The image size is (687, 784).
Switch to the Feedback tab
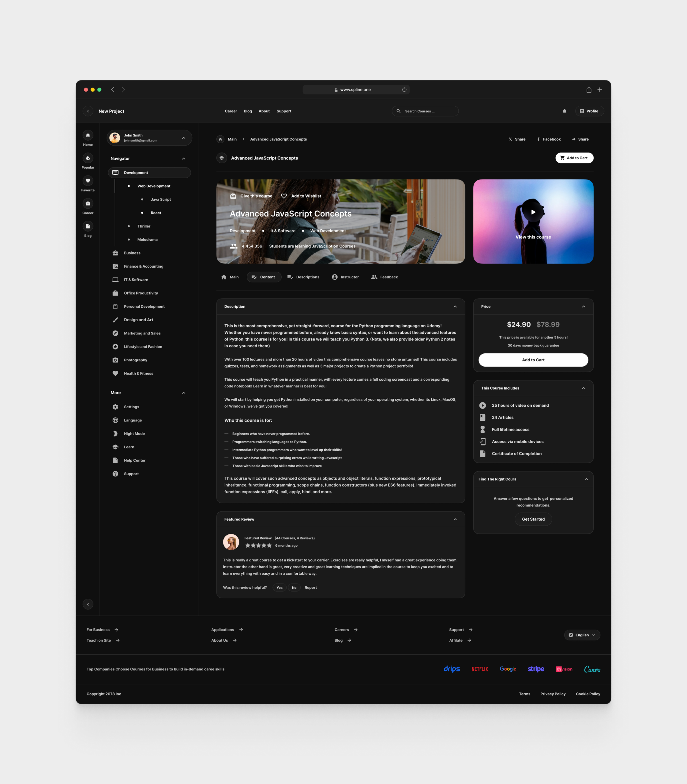(x=385, y=277)
